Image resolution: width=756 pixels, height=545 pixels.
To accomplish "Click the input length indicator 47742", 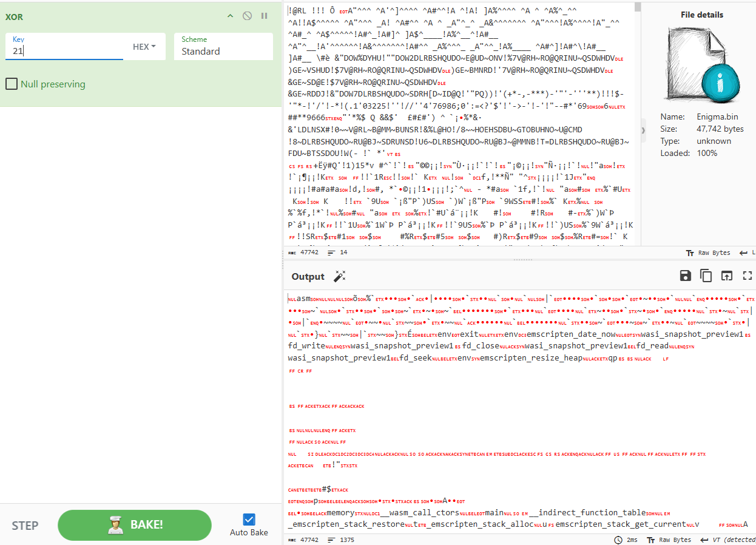I will point(303,252).
